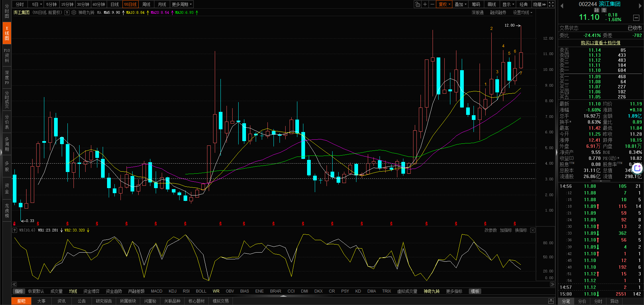Click the question mark help icon beside 前复权

[67, 12]
